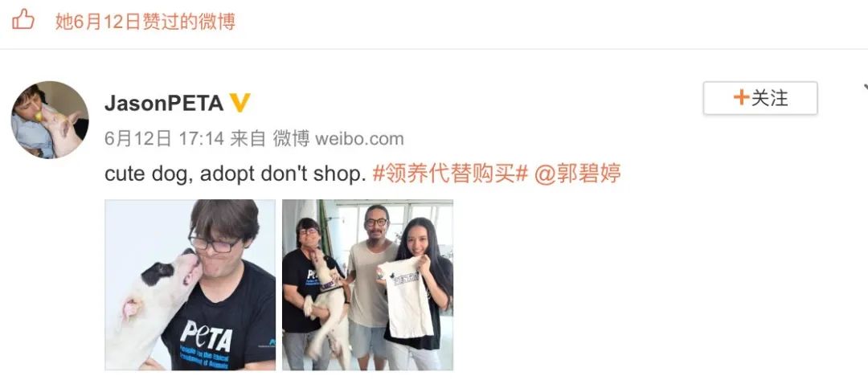868x380 pixels.
Task: Click the PETA logo on the black shirt
Action: pos(206,335)
